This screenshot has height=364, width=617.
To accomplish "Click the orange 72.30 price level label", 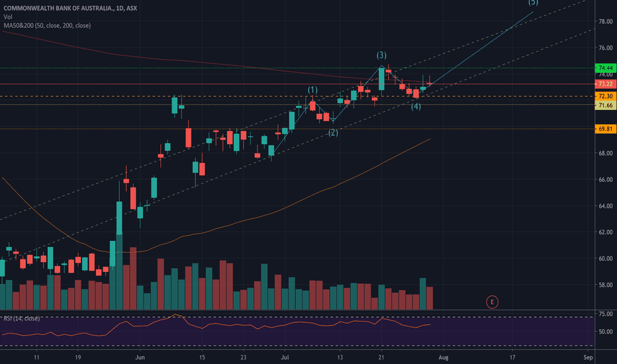I will click(x=605, y=96).
